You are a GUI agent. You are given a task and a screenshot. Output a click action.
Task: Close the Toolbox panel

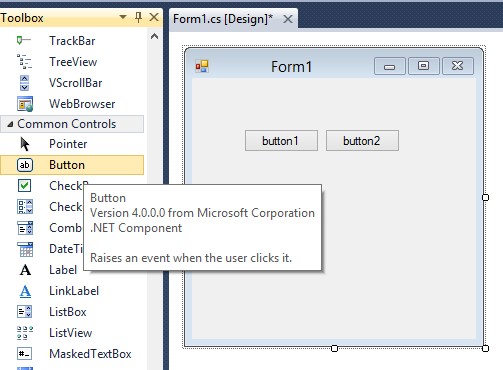154,17
